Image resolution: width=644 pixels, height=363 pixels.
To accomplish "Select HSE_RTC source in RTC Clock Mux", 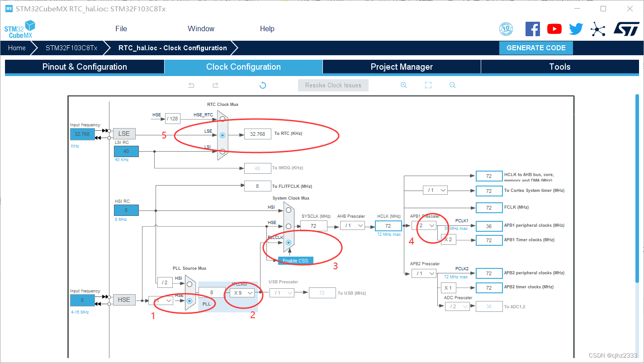I will tap(222, 119).
